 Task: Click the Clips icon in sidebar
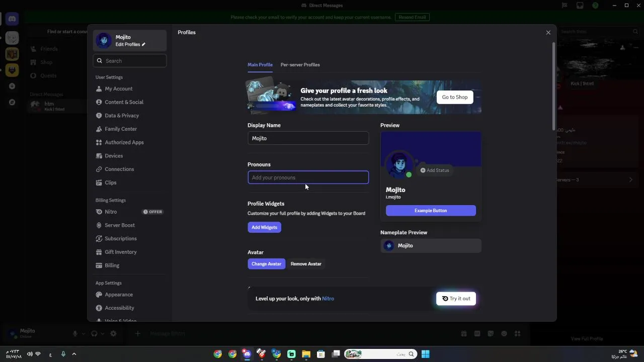[99, 183]
